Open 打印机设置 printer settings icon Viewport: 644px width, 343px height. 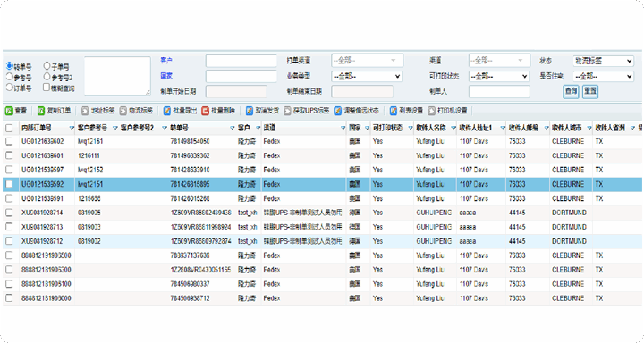tap(431, 111)
